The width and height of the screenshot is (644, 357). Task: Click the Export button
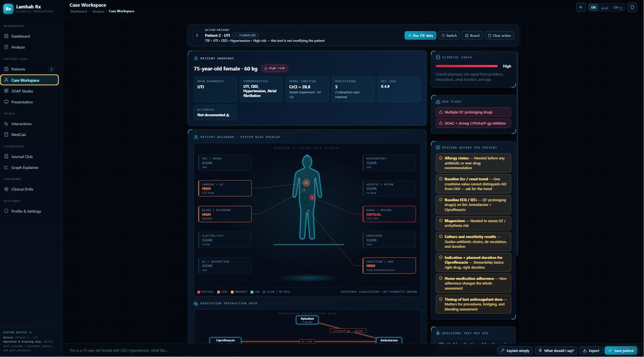[591, 351]
